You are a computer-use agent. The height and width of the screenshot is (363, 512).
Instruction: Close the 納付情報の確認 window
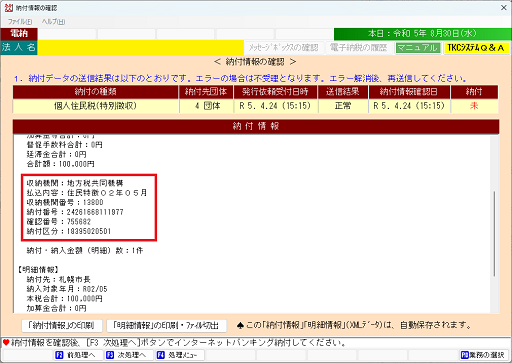[x=504, y=8]
